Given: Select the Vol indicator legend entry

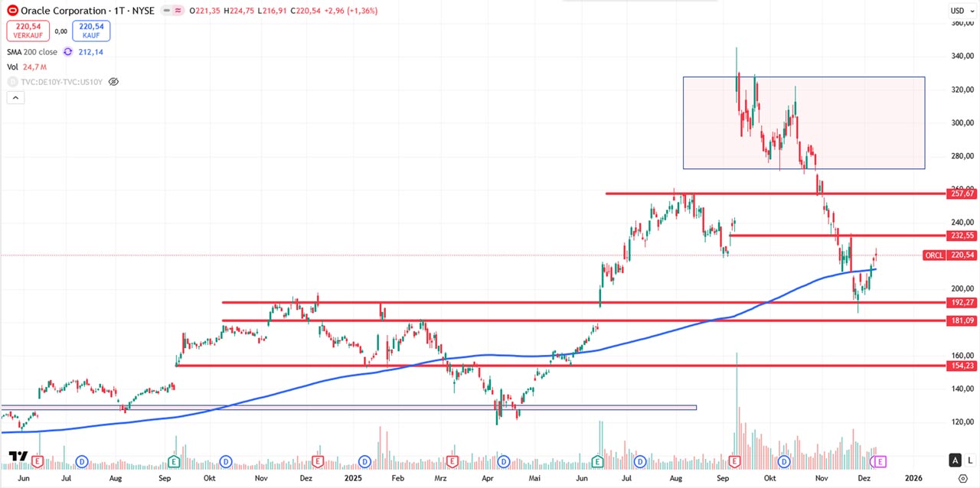Looking at the screenshot, I should [14, 67].
